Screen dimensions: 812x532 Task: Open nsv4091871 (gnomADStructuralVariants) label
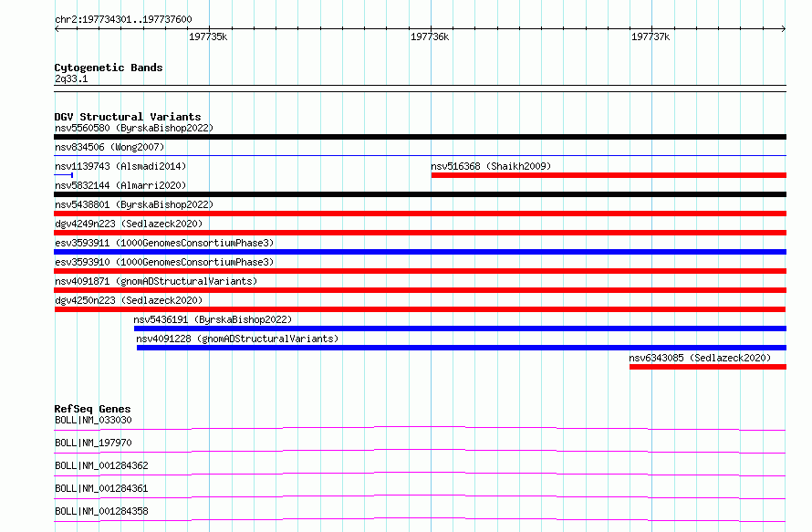click(156, 281)
